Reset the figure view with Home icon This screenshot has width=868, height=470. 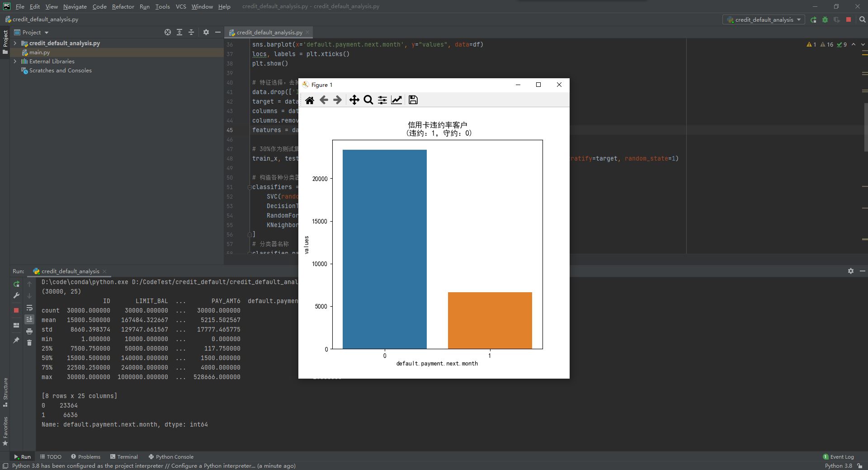pos(310,100)
